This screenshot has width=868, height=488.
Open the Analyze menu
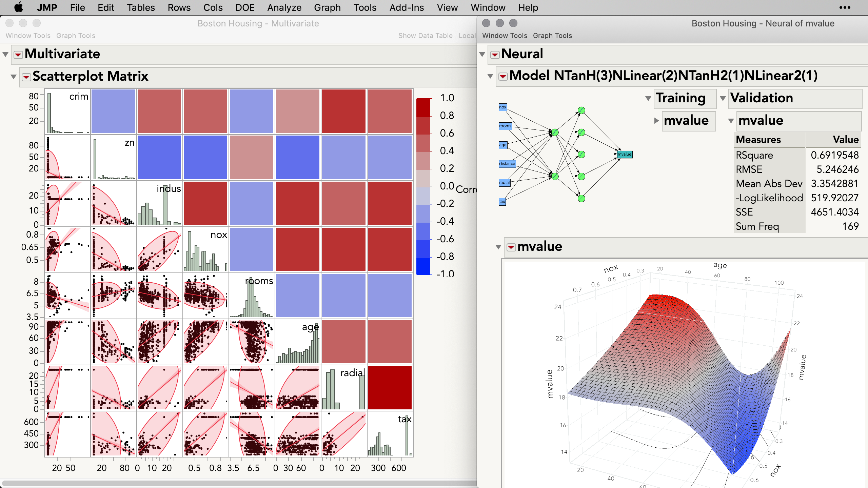pos(284,7)
